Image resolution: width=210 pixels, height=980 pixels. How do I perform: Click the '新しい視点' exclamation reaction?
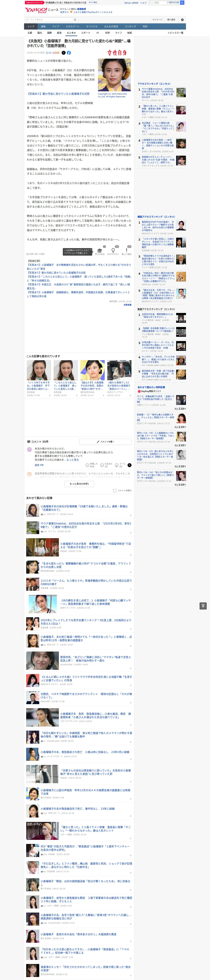click(127, 251)
